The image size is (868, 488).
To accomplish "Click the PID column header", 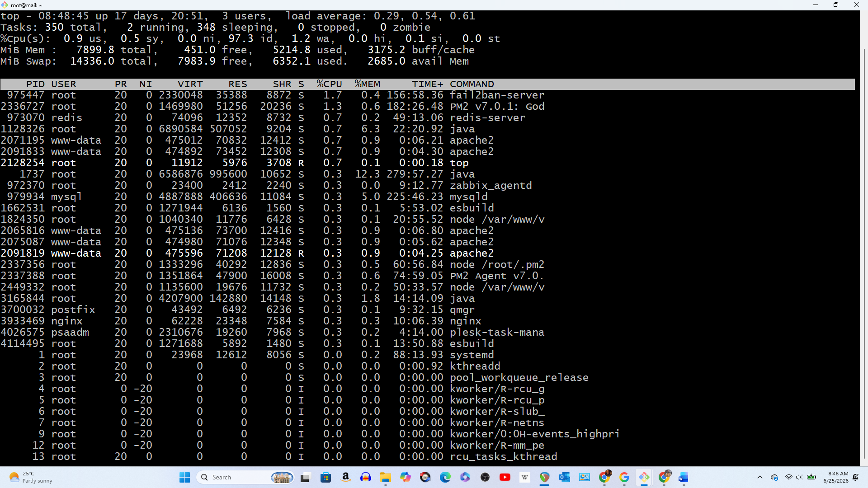I will click(35, 84).
